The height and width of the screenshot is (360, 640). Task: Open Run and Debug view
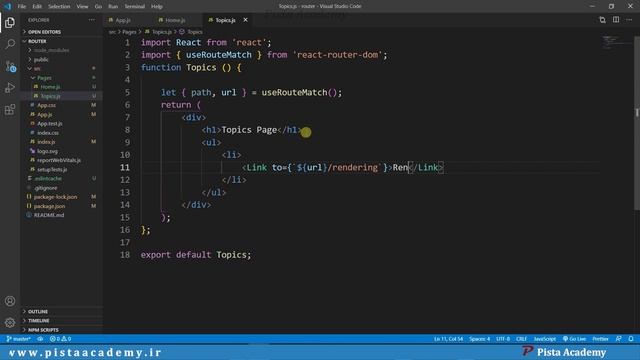[x=10, y=88]
